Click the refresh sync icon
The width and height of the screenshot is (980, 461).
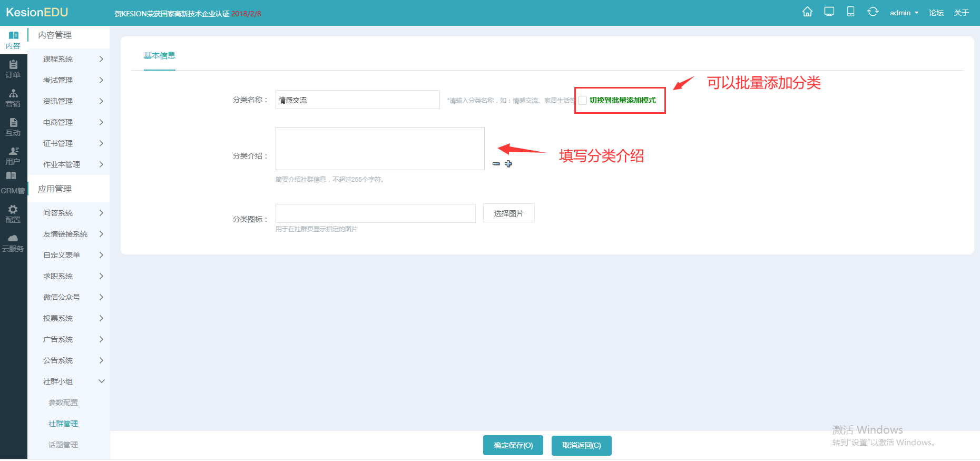tap(873, 12)
